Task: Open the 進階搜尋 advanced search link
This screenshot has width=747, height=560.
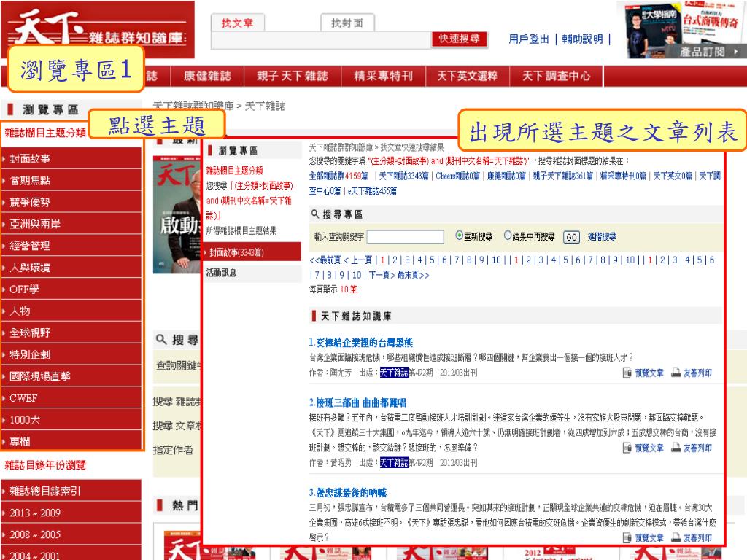Action: [x=602, y=237]
